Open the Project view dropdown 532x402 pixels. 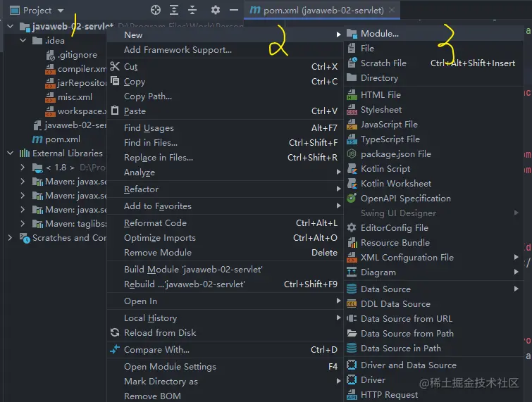click(61, 11)
